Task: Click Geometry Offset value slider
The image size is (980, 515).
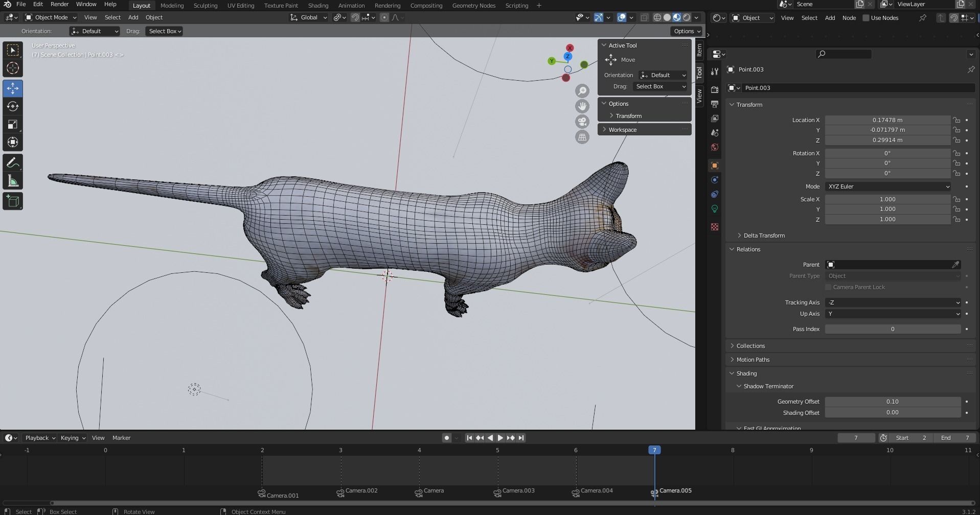Action: click(893, 402)
